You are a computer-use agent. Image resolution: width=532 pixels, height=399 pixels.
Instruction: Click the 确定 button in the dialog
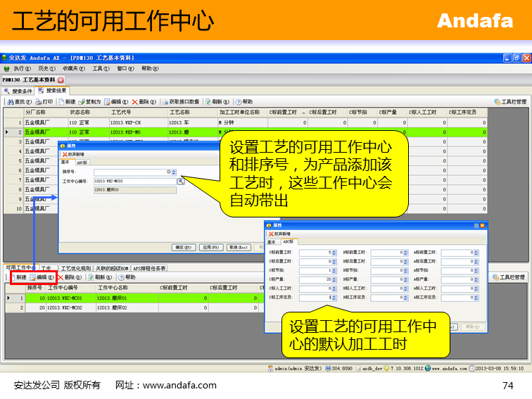pyautogui.click(x=184, y=248)
